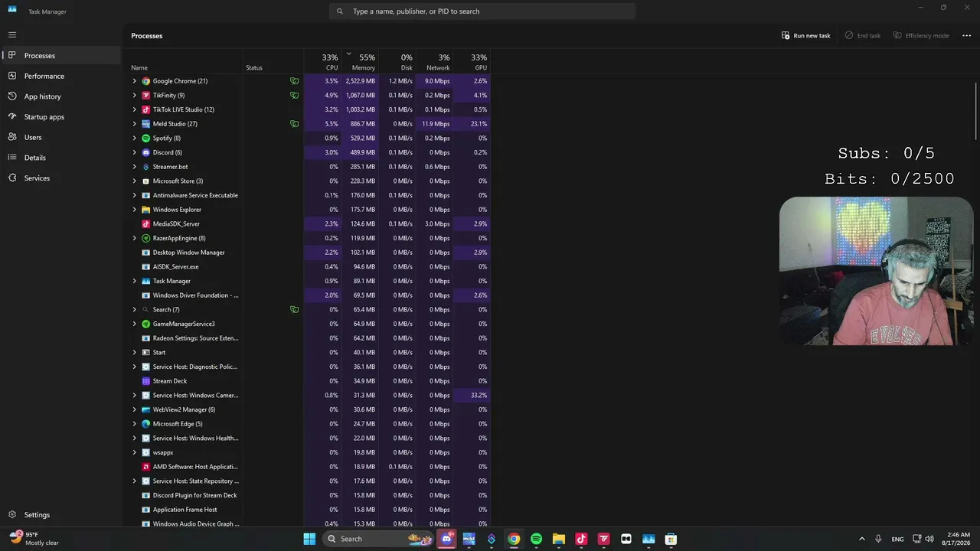The width and height of the screenshot is (980, 551).
Task: Expand the Windows Explorer process group
Action: tap(134, 210)
